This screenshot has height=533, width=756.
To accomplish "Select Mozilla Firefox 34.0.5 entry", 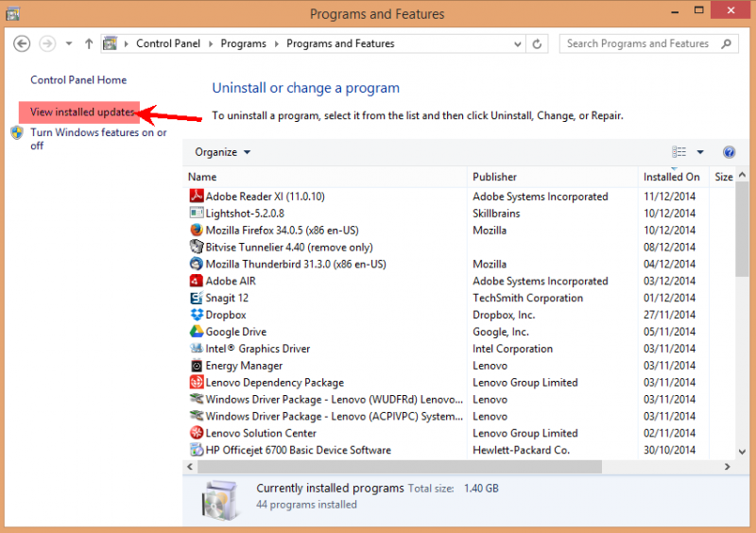I will coord(282,230).
